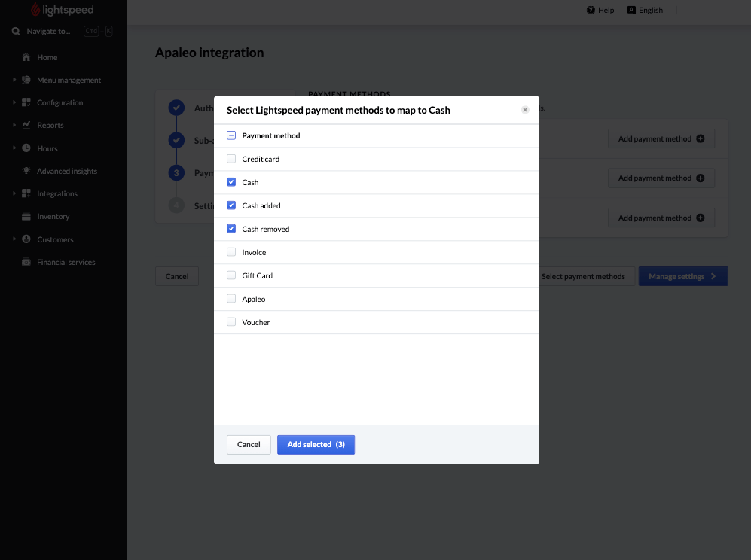Click the step 3 Payment circle
The height and width of the screenshot is (560, 751).
click(x=177, y=173)
